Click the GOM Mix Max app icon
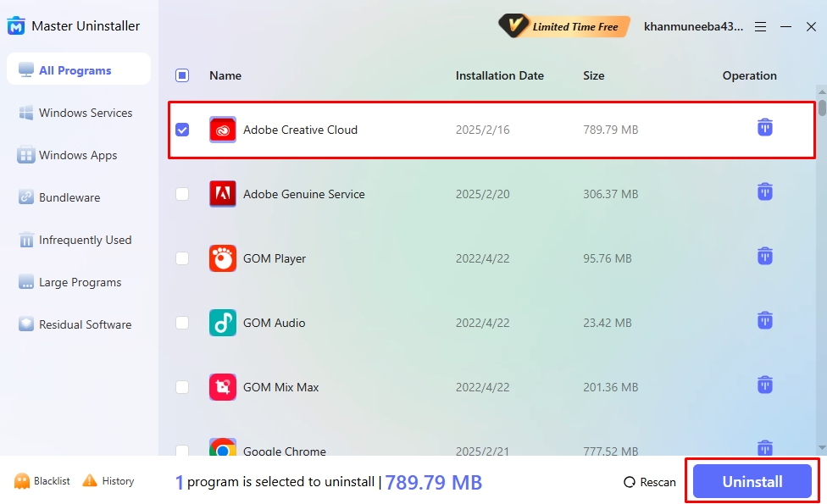This screenshot has height=504, width=827. click(x=223, y=387)
